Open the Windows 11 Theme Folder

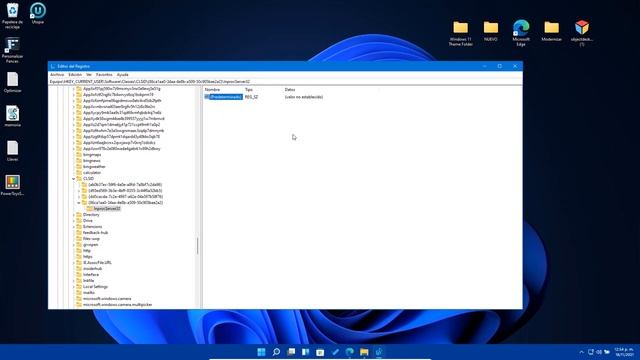[x=460, y=33]
